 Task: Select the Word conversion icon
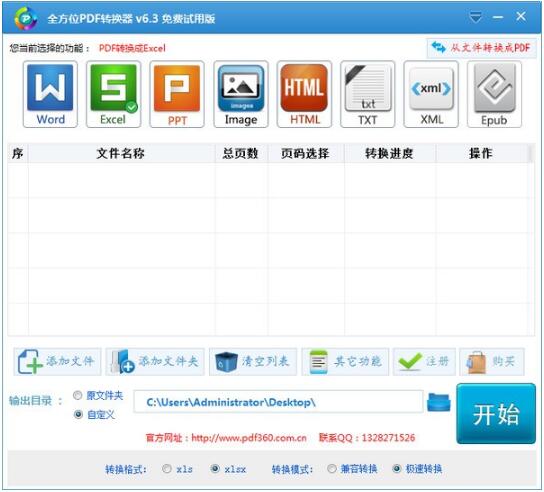click(50, 94)
